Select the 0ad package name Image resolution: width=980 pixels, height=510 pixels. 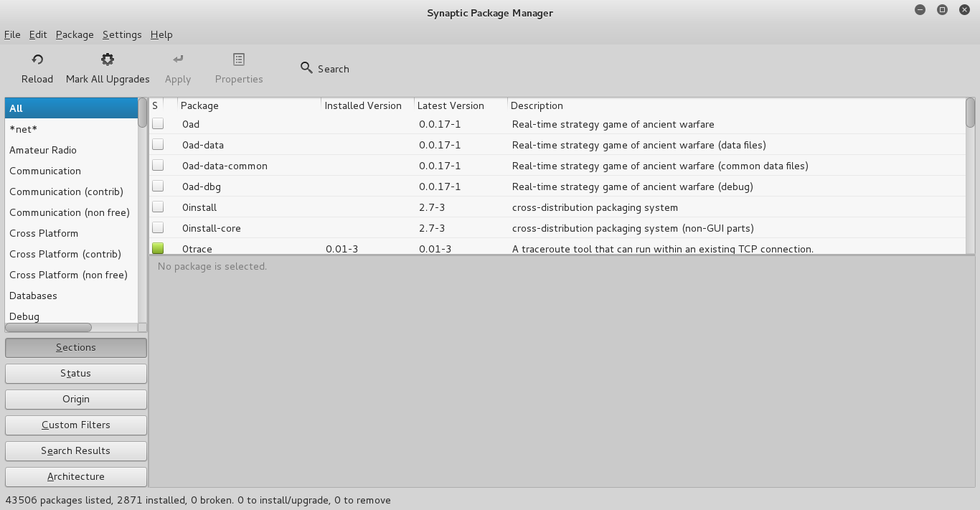191,124
